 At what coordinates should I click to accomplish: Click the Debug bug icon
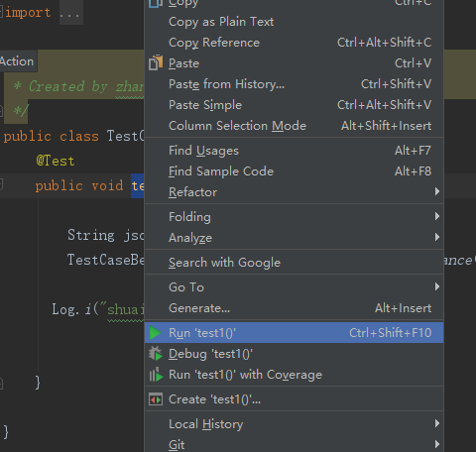(156, 354)
